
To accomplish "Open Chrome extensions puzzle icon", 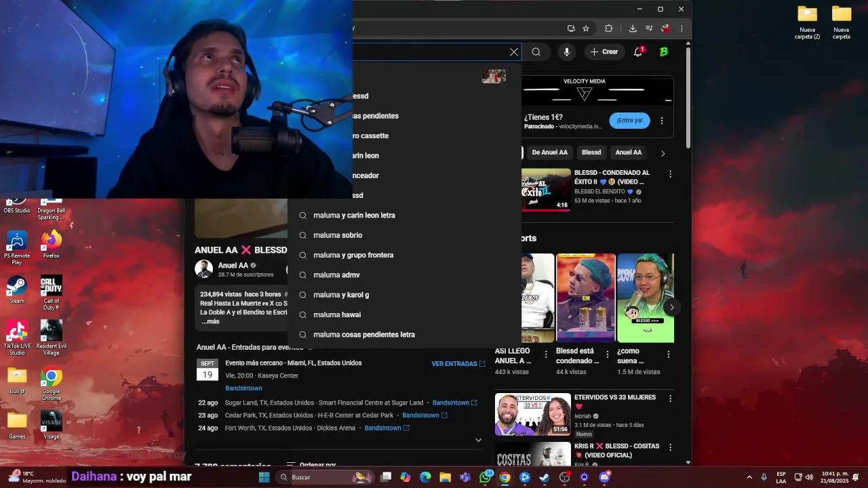I will [x=608, y=28].
